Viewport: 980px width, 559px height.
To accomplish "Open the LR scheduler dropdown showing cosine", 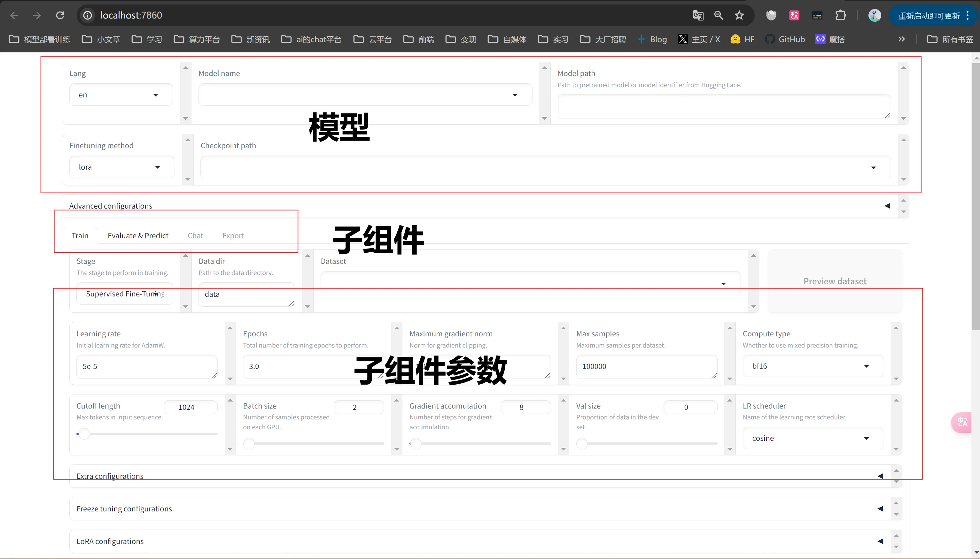I will [813, 438].
